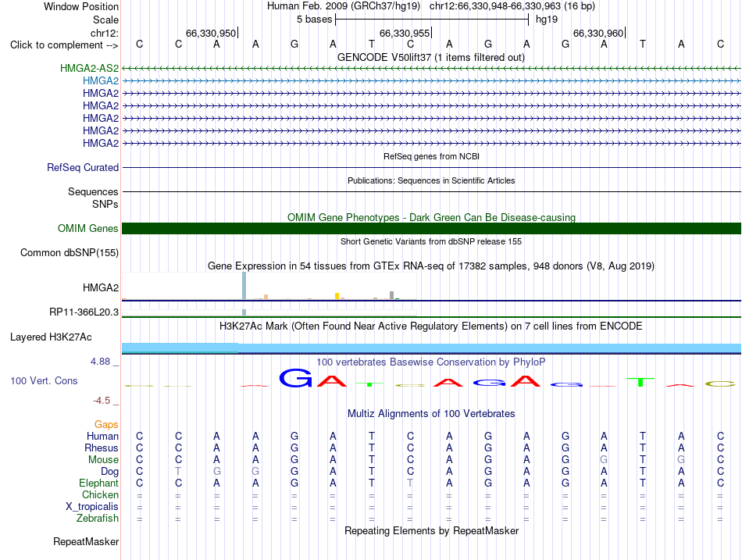Open the GTEx Gene Expression track title

point(431,266)
